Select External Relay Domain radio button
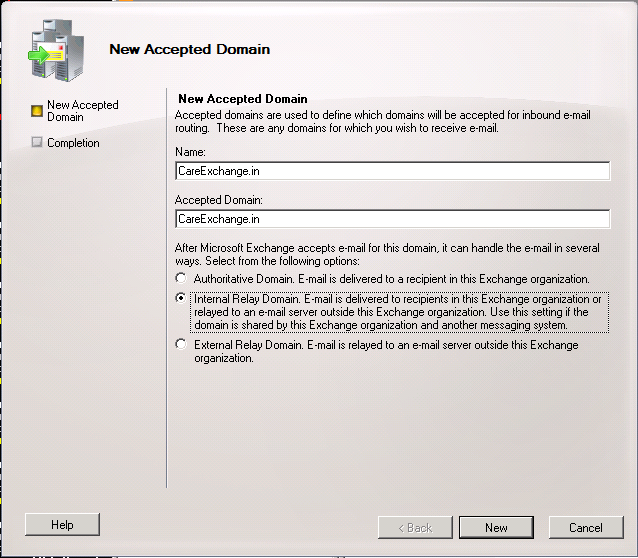The height and width of the screenshot is (558, 638). click(181, 344)
